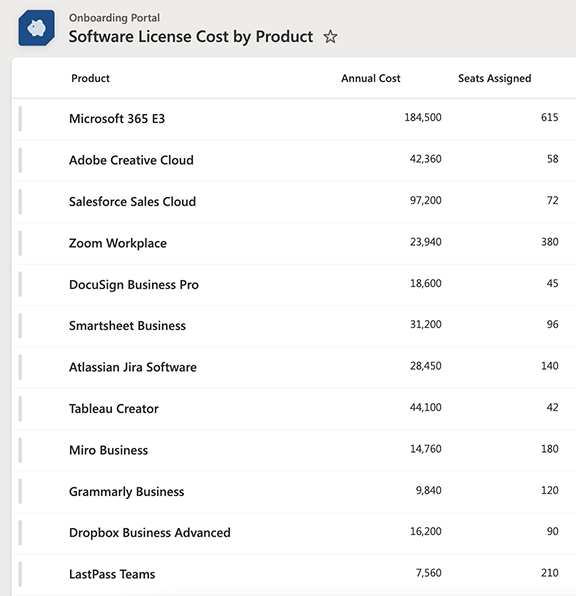
Task: Click the 44,100 annual cost cell
Action: 425,407
